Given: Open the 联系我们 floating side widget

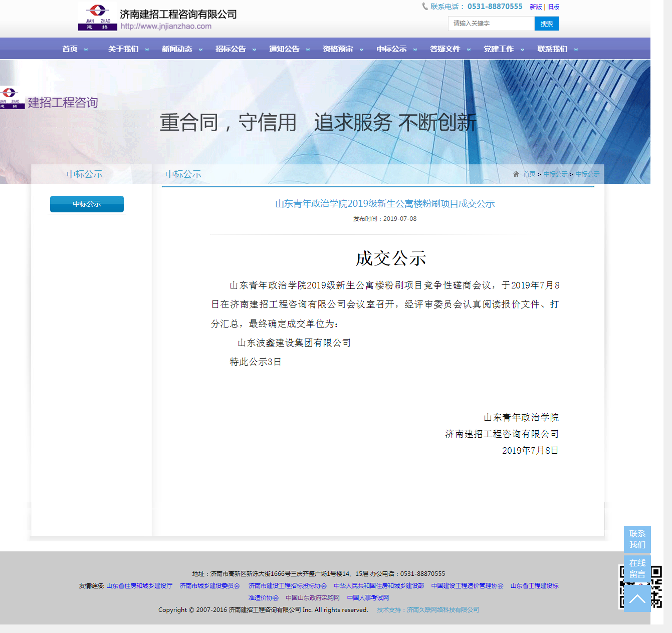Looking at the screenshot, I should 637,539.
